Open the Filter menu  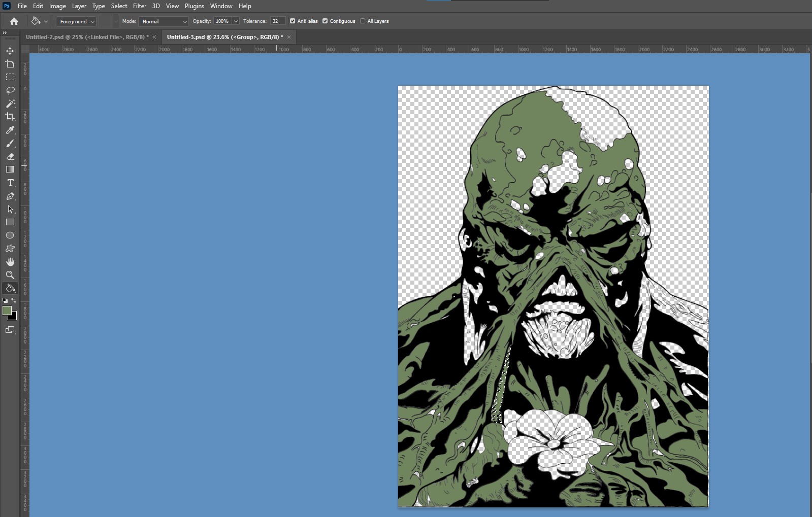coord(140,6)
